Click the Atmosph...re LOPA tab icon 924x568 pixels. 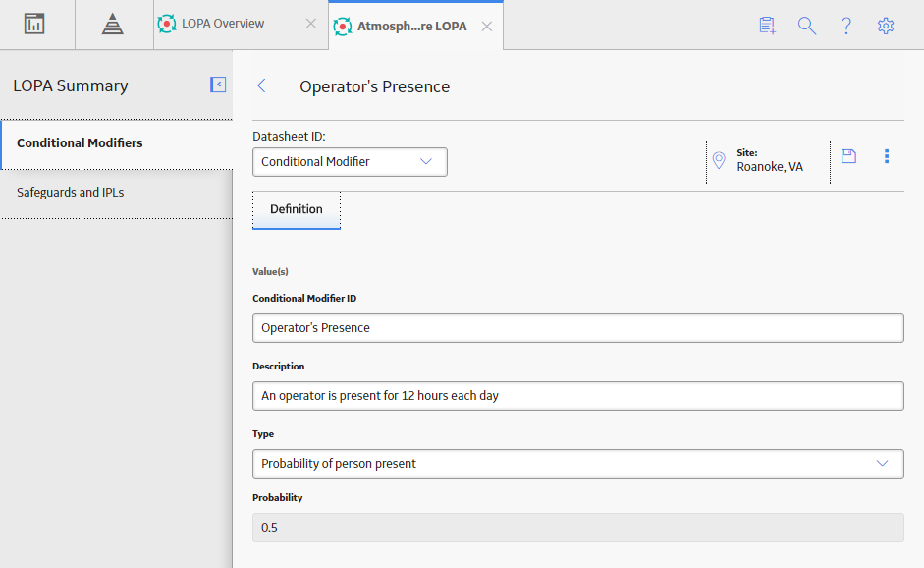pos(343,27)
